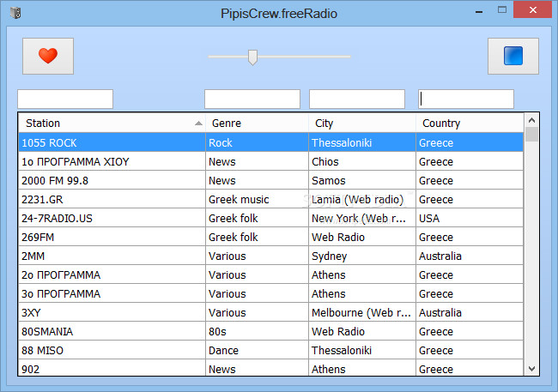Sort list by Genre column header
Screen dimensions: 558x392
coord(257,123)
